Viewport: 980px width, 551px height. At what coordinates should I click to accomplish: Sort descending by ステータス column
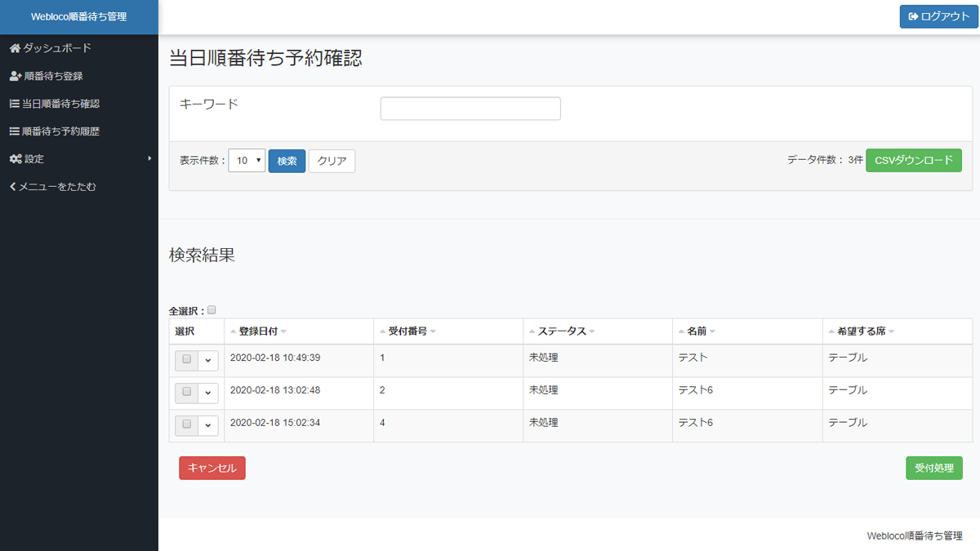click(x=591, y=331)
